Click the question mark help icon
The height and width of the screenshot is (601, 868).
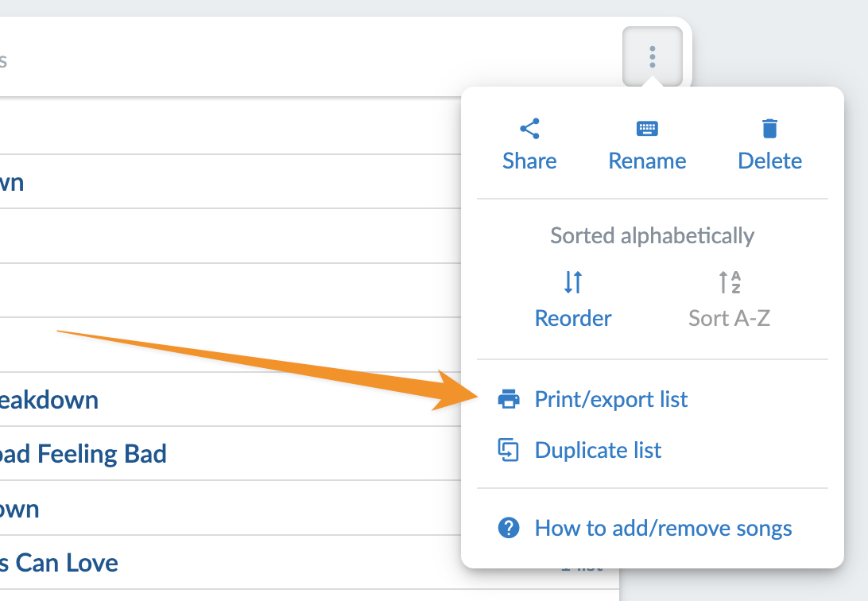[509, 528]
